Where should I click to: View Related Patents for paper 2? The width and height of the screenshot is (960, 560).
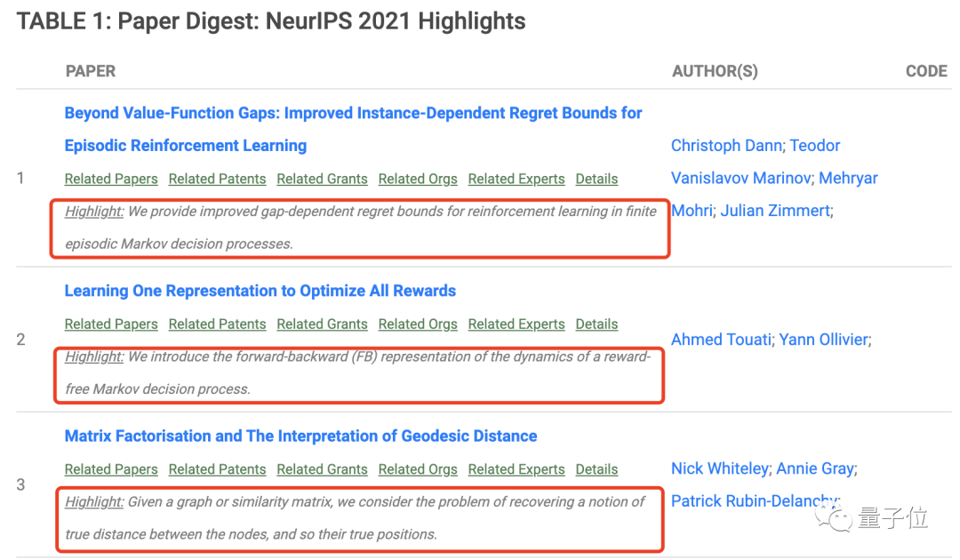pos(217,324)
